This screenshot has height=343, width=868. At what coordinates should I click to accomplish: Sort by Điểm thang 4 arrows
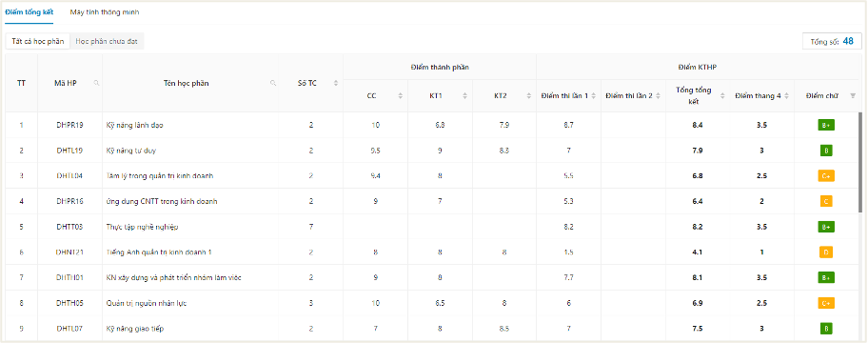tap(787, 96)
